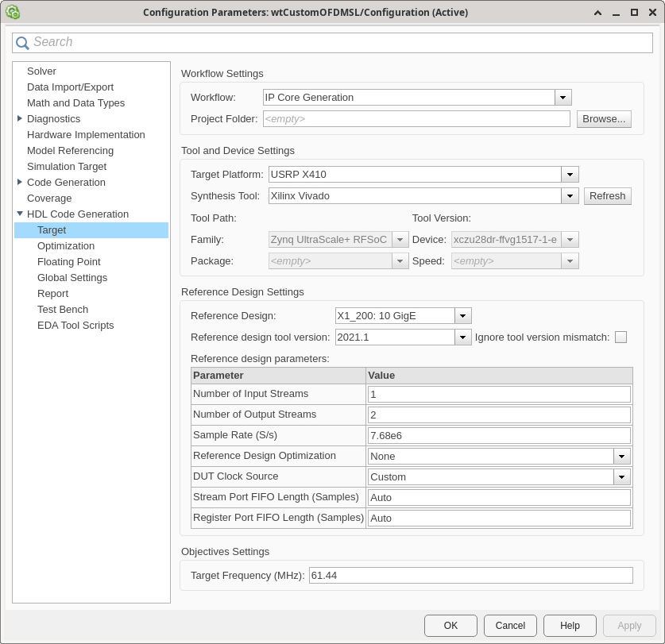Open the Reference Design Optimization dropdown

[623, 456]
